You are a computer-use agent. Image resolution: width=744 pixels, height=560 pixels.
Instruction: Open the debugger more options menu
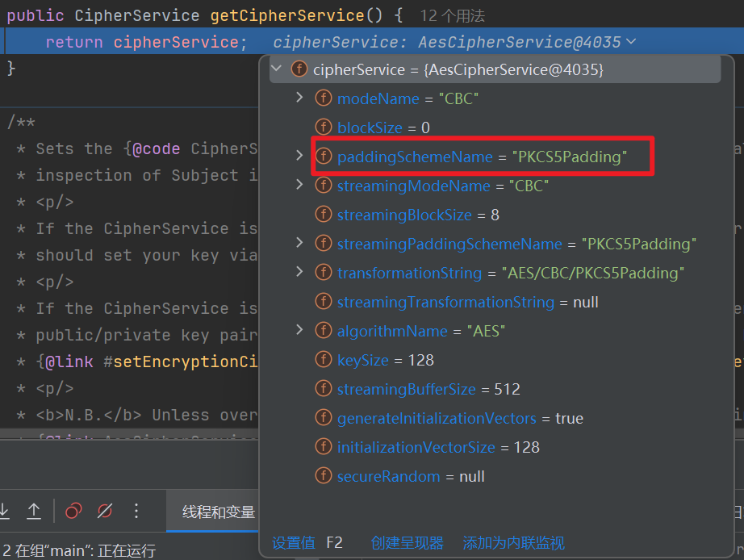[x=136, y=511]
